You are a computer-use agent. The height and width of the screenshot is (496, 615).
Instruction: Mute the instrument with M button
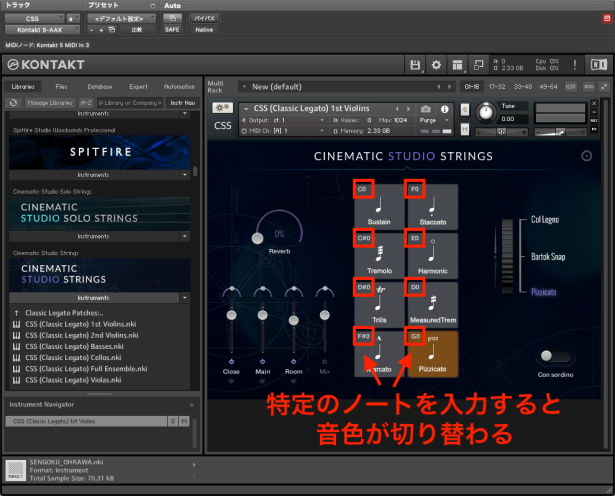click(x=465, y=129)
